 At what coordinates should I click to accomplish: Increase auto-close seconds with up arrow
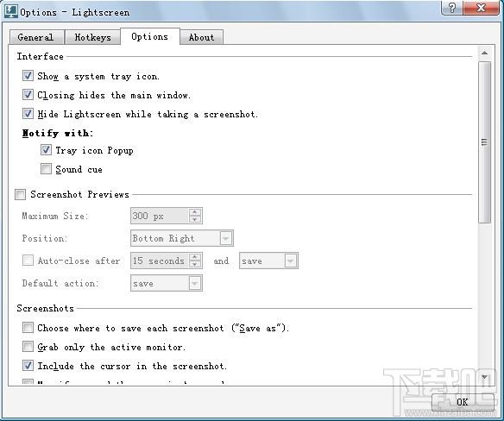point(195,257)
